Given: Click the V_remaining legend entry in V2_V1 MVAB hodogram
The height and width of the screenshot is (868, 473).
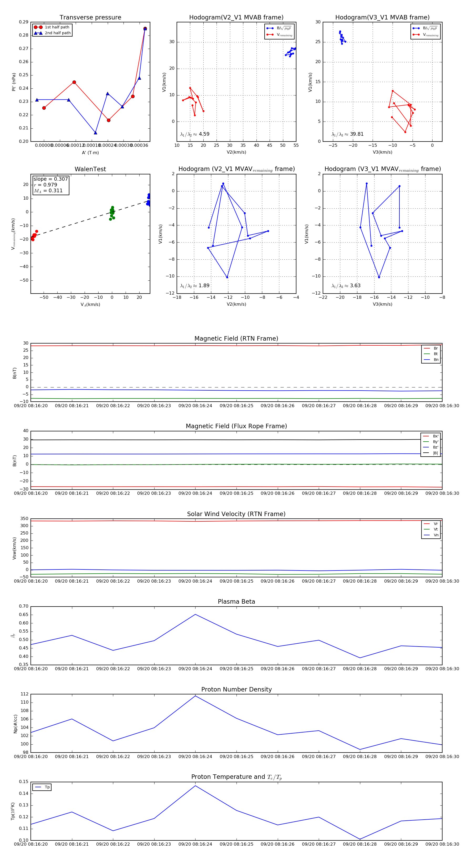Looking at the screenshot, I should 279,35.
